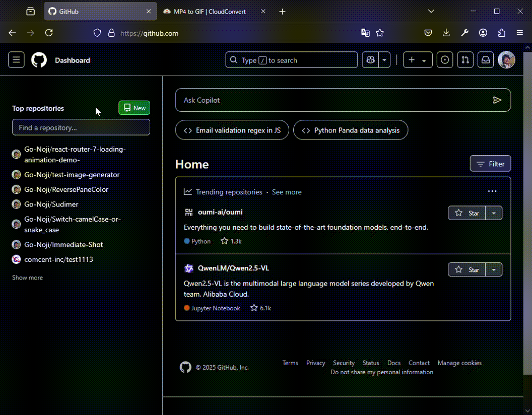Screen dimensions: 532x415
Task: Reload the page with the refresh icon
Action: [49, 33]
